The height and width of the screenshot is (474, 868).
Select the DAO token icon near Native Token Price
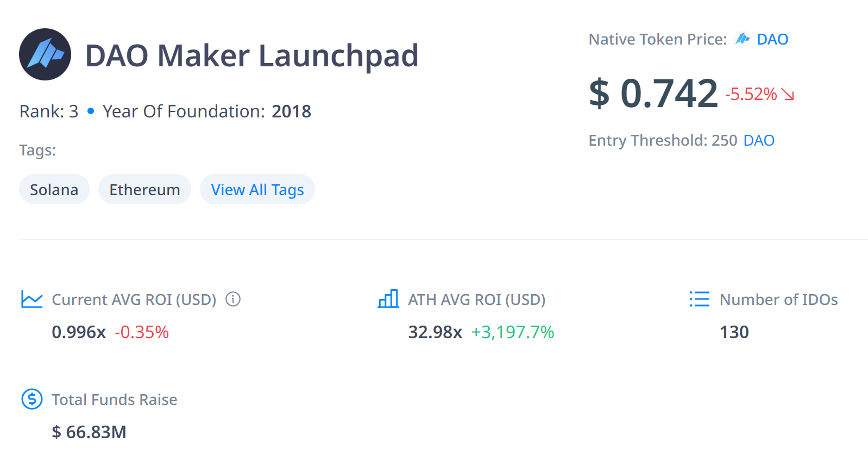743,39
